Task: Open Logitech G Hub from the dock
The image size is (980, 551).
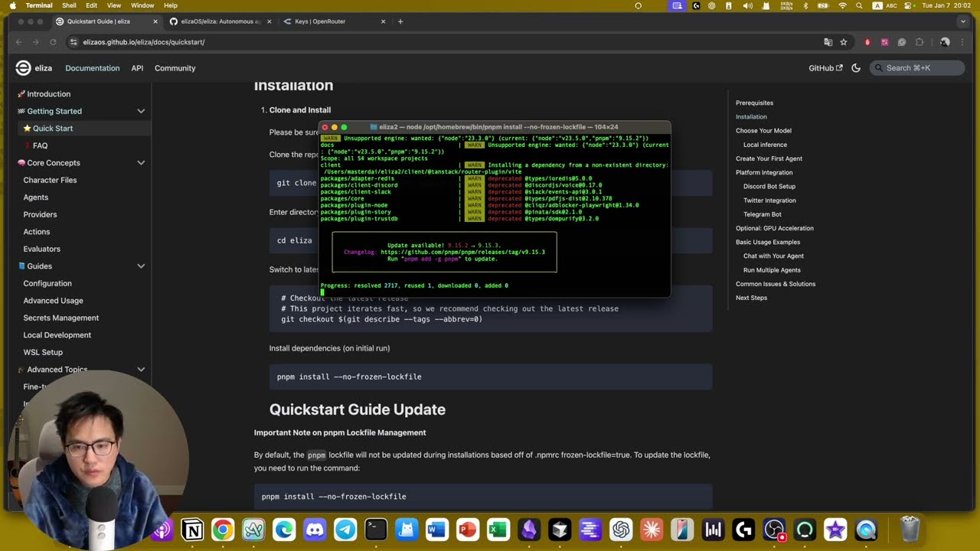Action: [x=743, y=529]
